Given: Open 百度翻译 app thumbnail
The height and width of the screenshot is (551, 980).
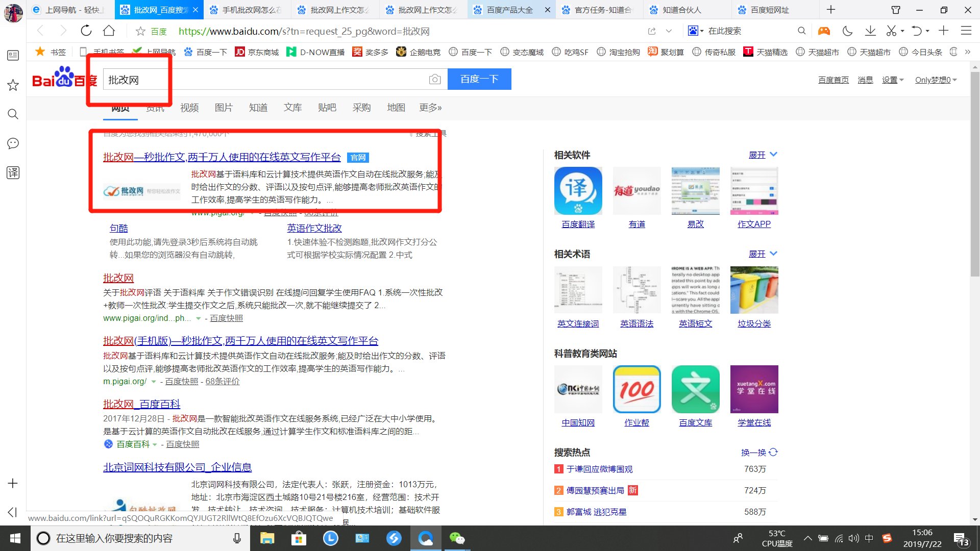Looking at the screenshot, I should pos(578,191).
